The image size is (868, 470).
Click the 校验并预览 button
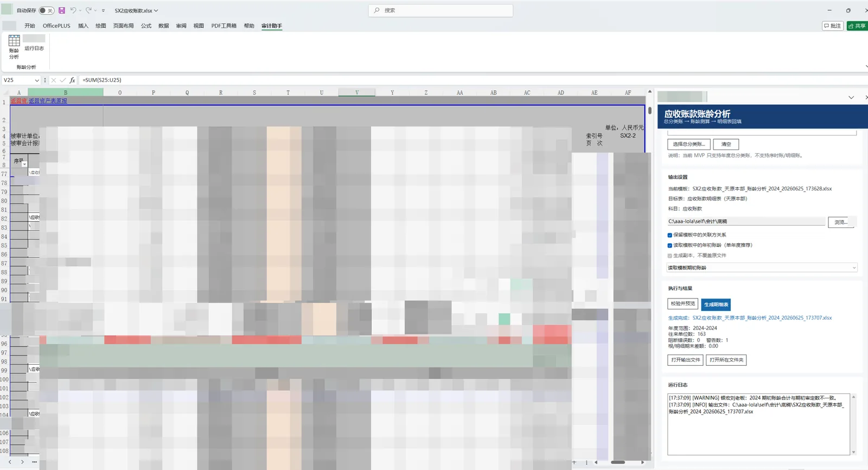682,304
